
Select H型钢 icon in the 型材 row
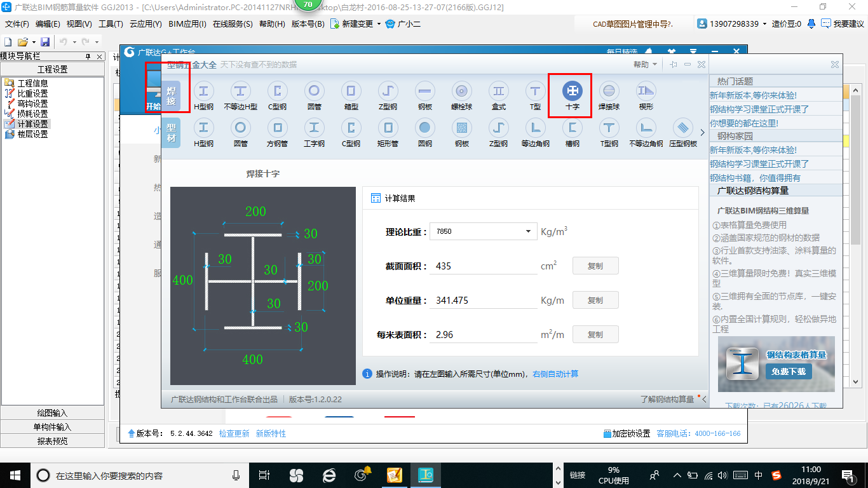(204, 128)
